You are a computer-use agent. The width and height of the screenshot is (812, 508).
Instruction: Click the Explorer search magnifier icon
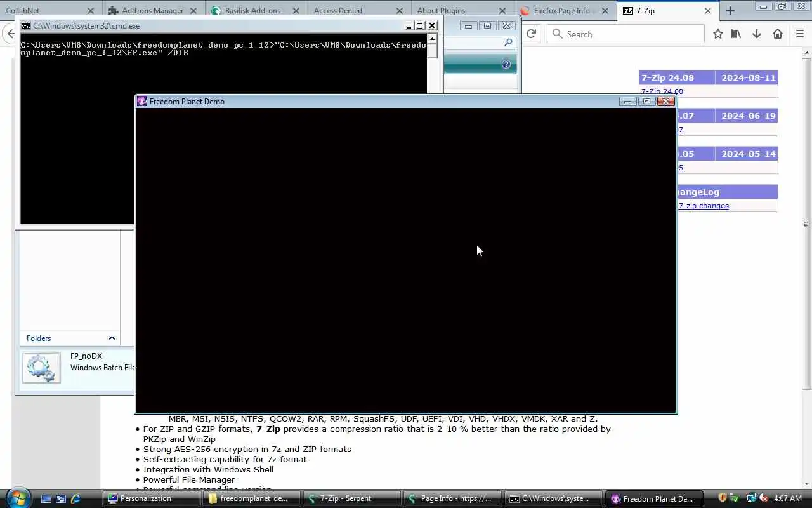[508, 43]
